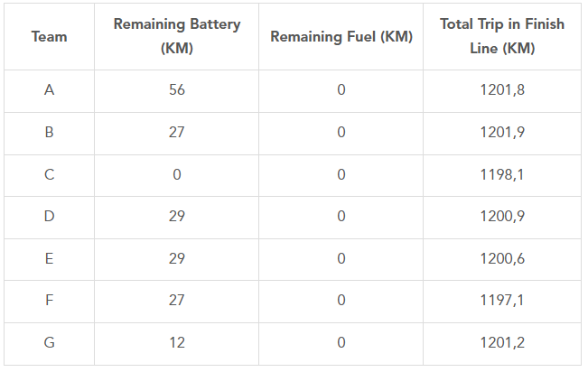Click the total trip value 1201,9
The image size is (588, 372).
(502, 132)
